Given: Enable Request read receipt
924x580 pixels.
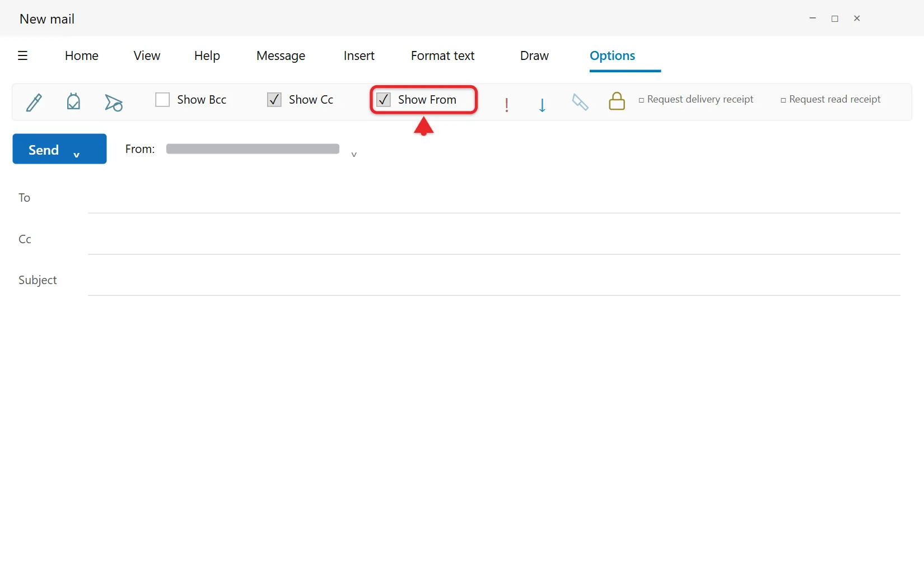Looking at the screenshot, I should (783, 100).
